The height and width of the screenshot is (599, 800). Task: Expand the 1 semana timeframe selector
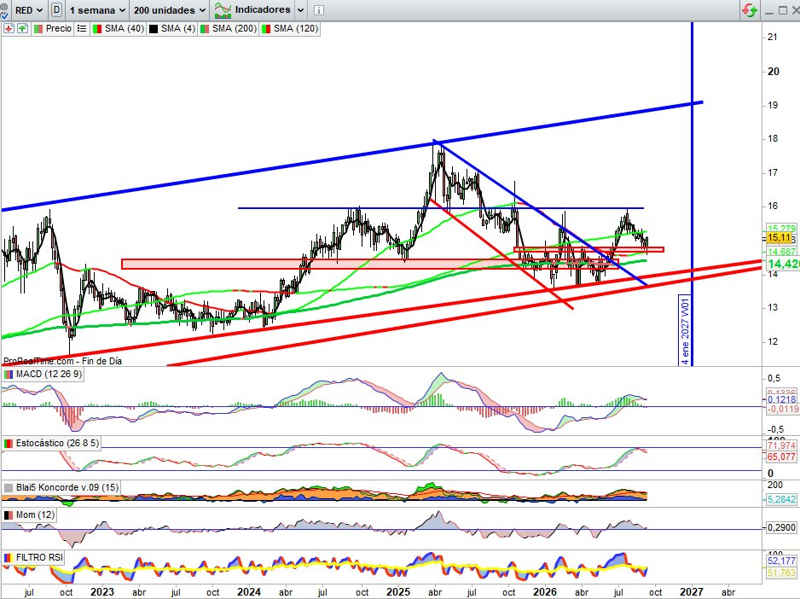[97, 10]
